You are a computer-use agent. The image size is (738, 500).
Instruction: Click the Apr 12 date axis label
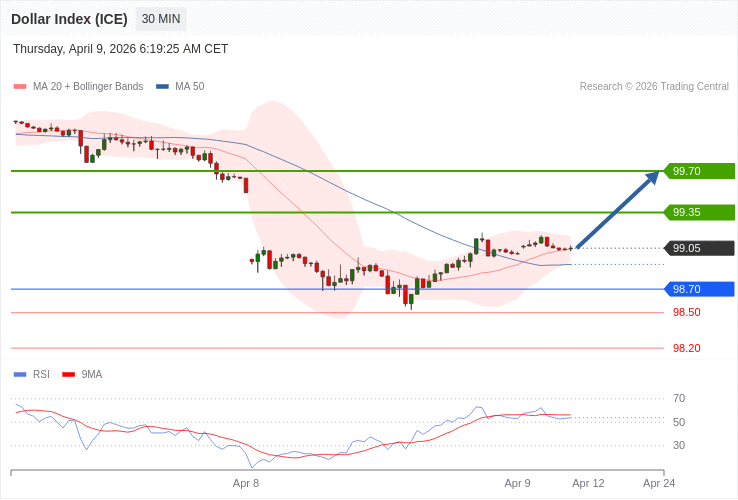click(588, 484)
